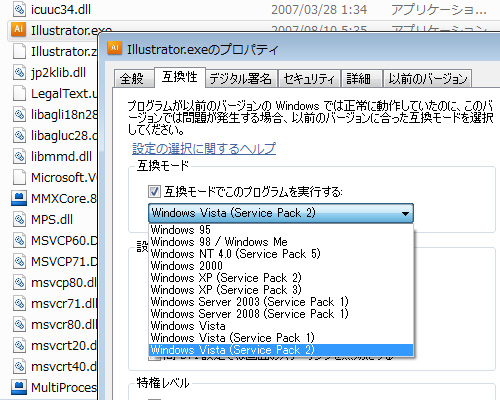Screen dimensions: 500x400
Task: Switch to the 詳細 tab
Action: 362,79
